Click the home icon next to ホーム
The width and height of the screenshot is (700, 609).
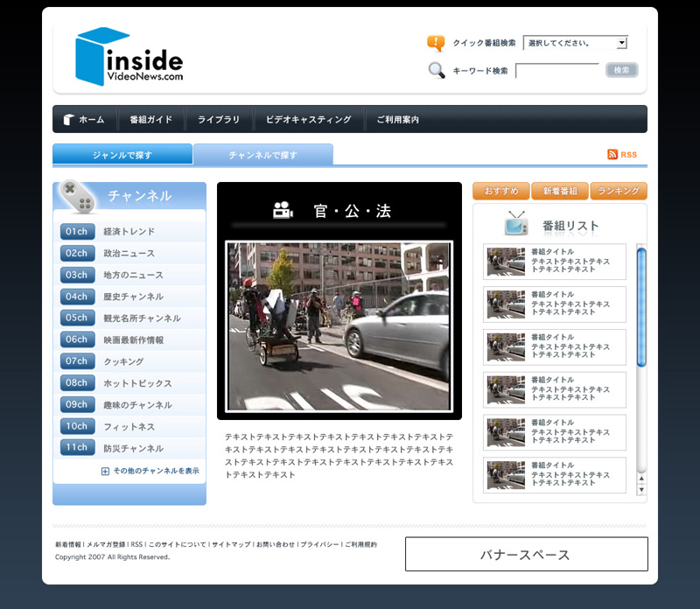(x=68, y=120)
